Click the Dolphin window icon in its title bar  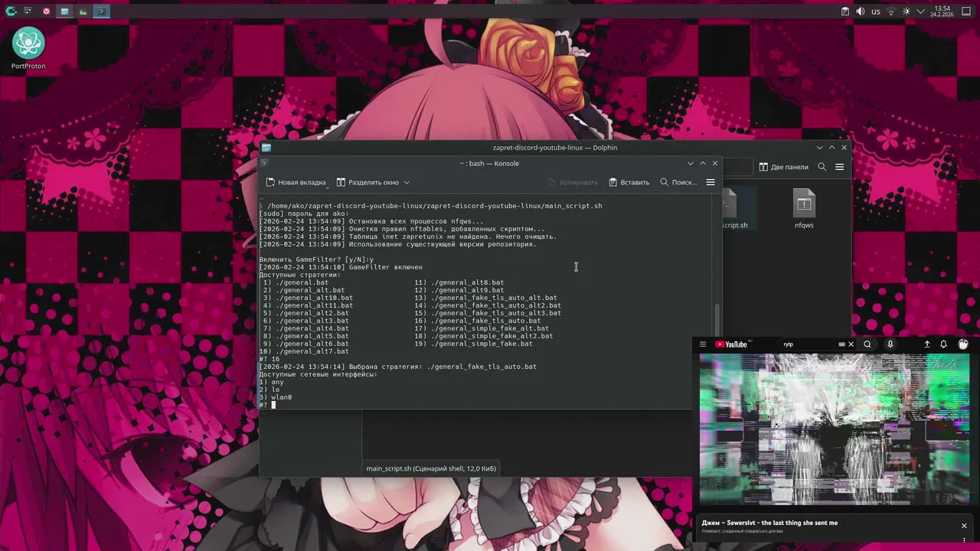click(x=266, y=148)
